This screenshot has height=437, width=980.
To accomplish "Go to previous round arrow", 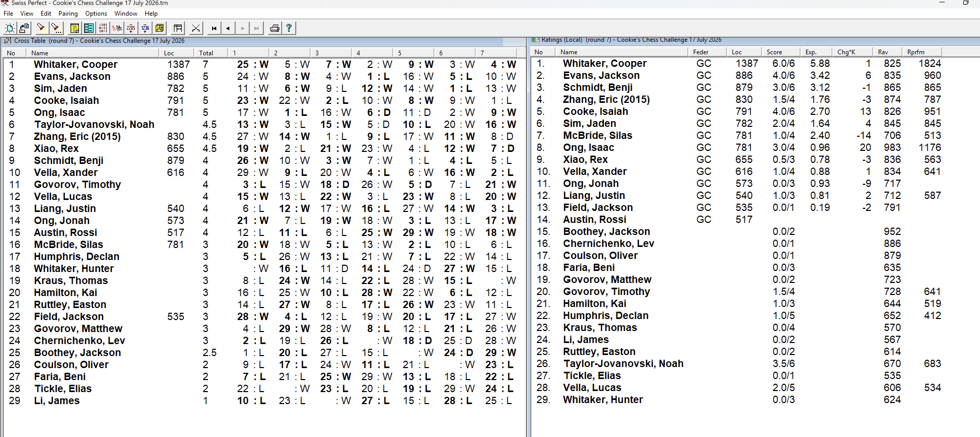I will 228,28.
